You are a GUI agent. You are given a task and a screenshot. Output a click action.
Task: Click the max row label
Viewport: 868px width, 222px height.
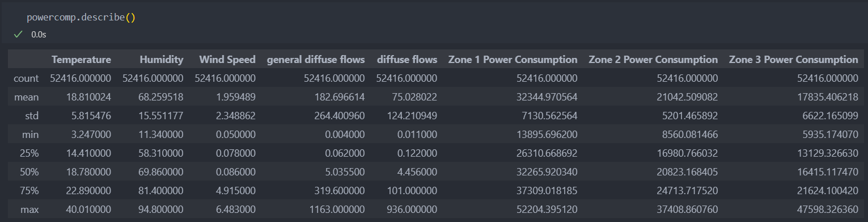(x=29, y=210)
